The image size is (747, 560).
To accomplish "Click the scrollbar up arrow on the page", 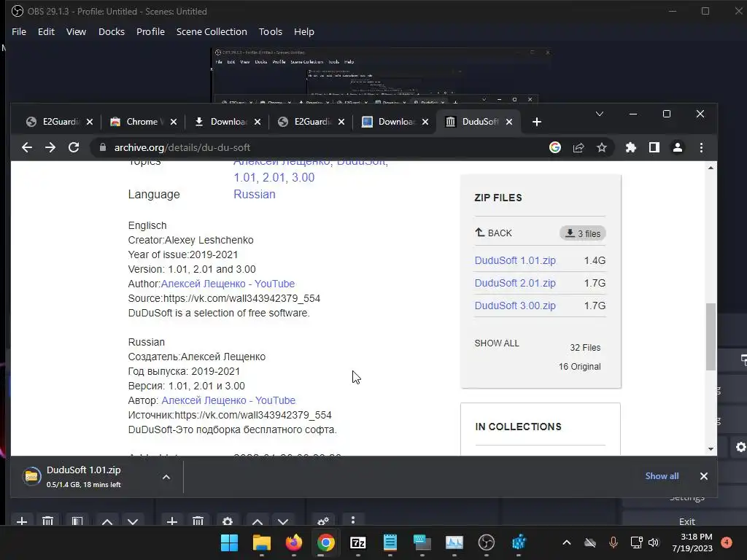I will (x=711, y=168).
